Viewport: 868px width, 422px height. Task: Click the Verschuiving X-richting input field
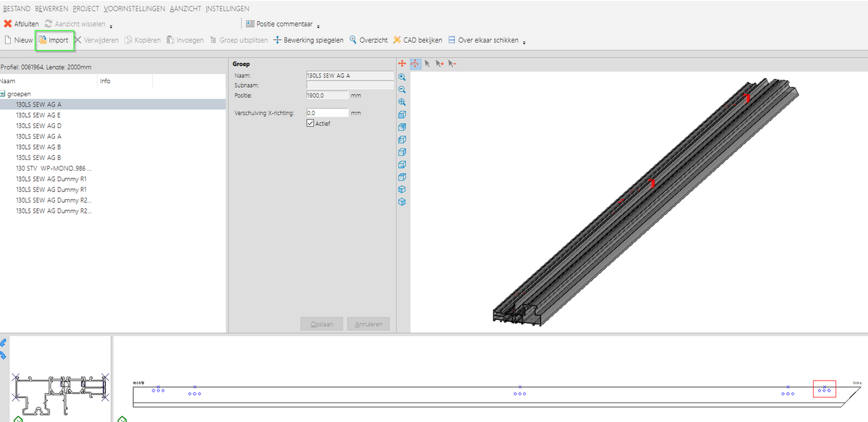click(x=328, y=113)
